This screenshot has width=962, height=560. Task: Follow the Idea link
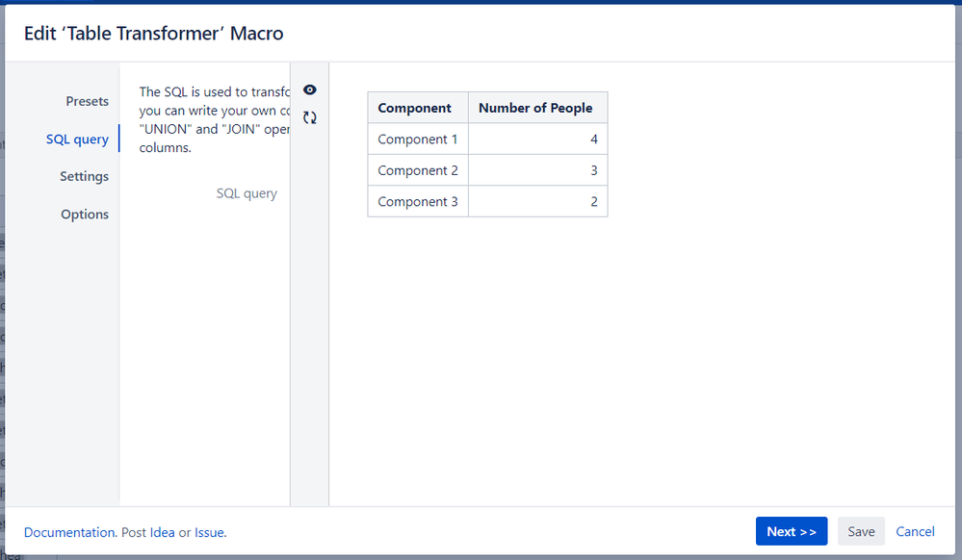[x=162, y=532]
